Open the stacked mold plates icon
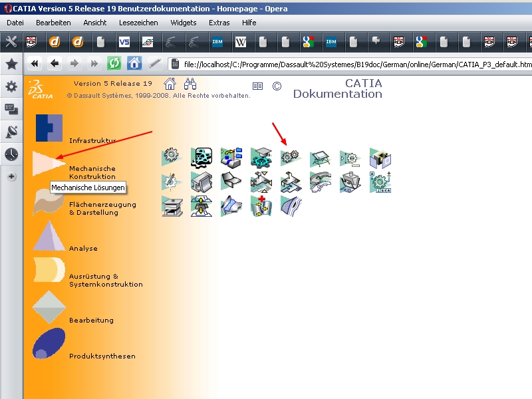The height and width of the screenshot is (399, 532). click(172, 206)
